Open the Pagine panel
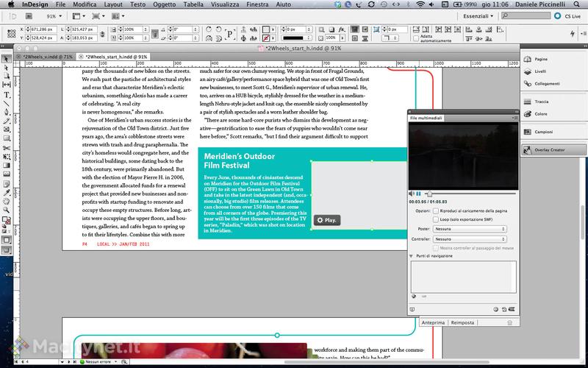Screen dimensions: 588x368 click(x=541, y=58)
